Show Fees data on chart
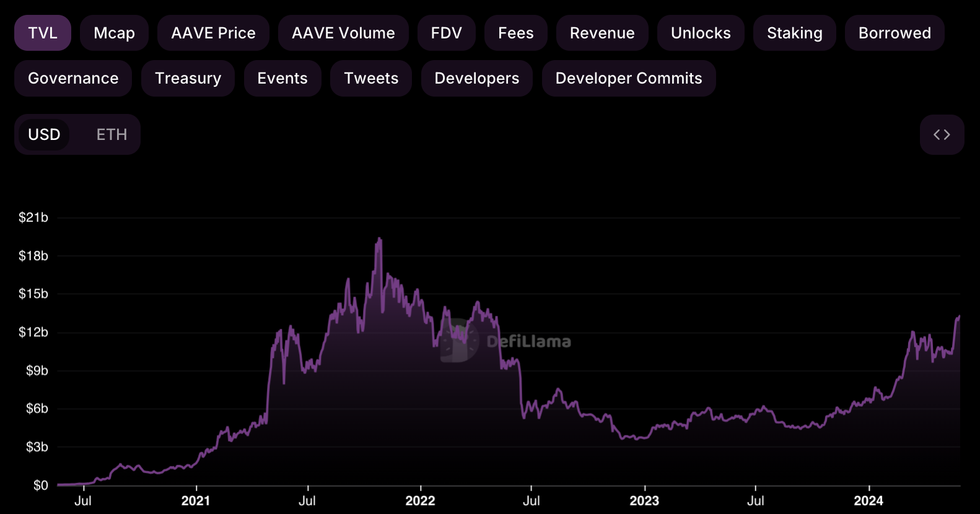Screen dimensions: 980x514 [515, 33]
